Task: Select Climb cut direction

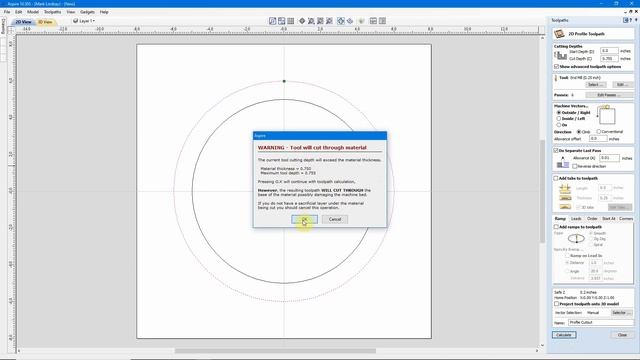Action: [579, 132]
